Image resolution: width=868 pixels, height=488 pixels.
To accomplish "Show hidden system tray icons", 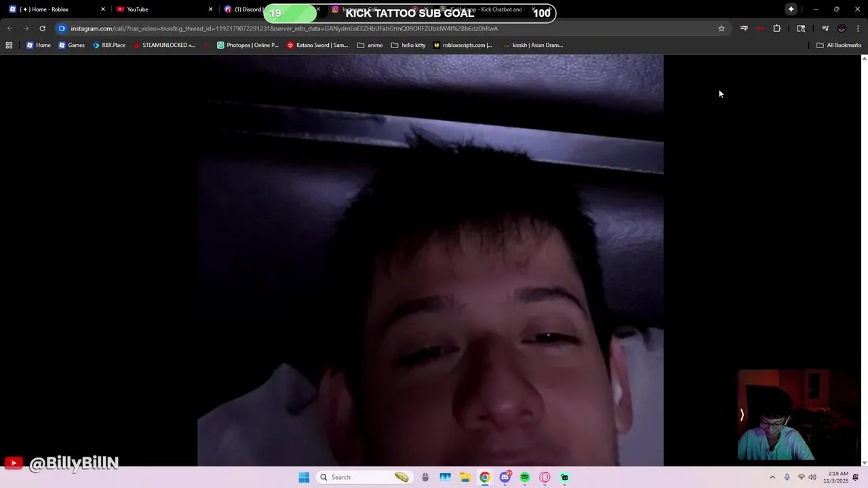I will (x=772, y=477).
